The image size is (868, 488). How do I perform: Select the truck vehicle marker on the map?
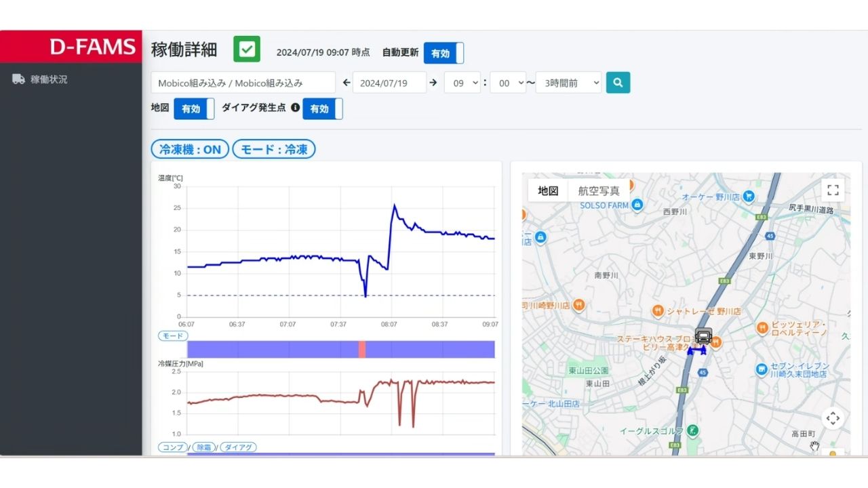pos(704,335)
